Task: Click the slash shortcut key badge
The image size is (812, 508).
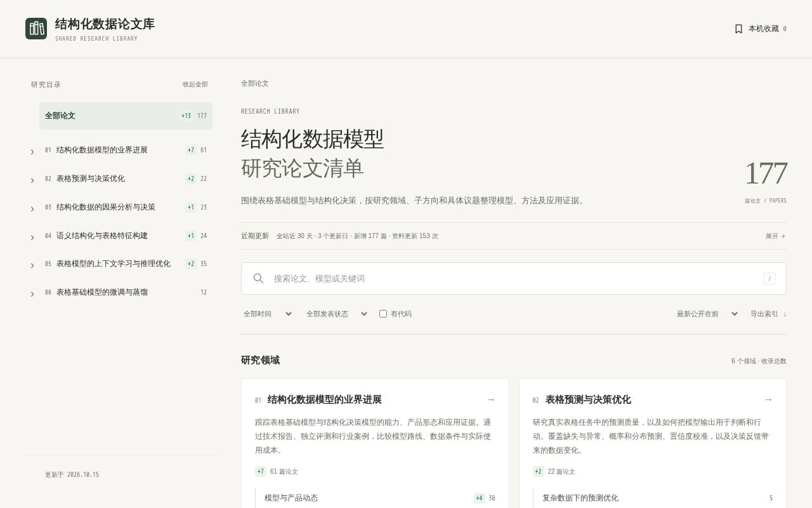Action: [769, 278]
